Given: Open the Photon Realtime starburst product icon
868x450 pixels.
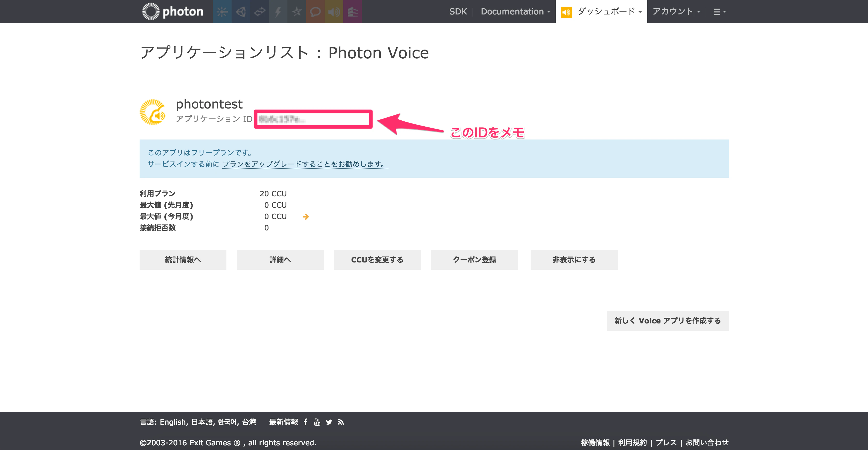Looking at the screenshot, I should point(222,12).
